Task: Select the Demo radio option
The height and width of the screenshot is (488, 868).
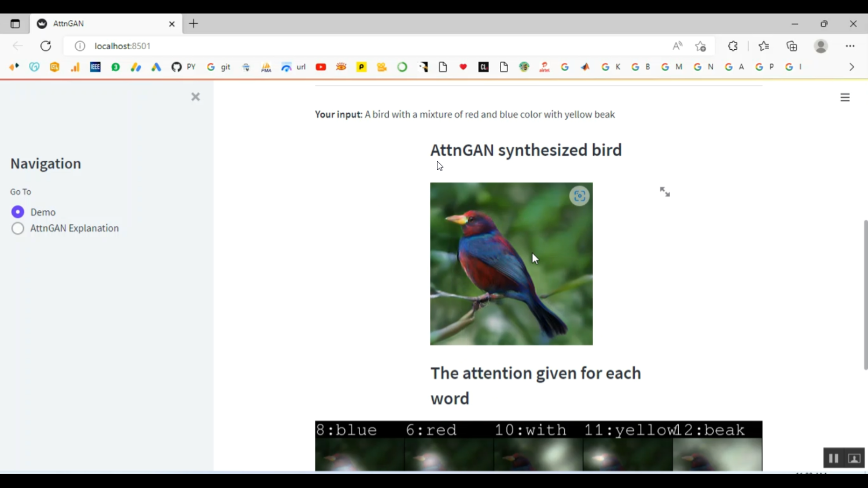Action: click(18, 212)
